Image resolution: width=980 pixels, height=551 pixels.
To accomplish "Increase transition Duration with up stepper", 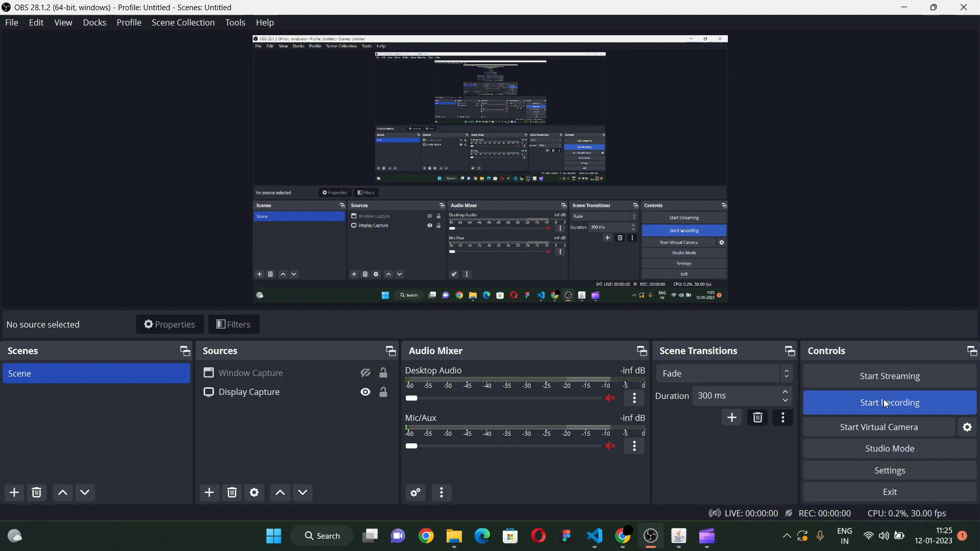I will [785, 392].
